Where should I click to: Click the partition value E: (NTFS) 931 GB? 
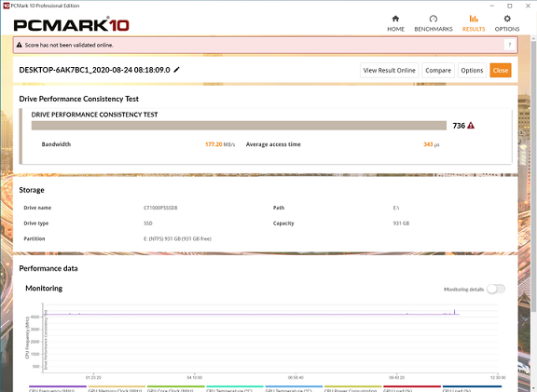pyautogui.click(x=177, y=238)
